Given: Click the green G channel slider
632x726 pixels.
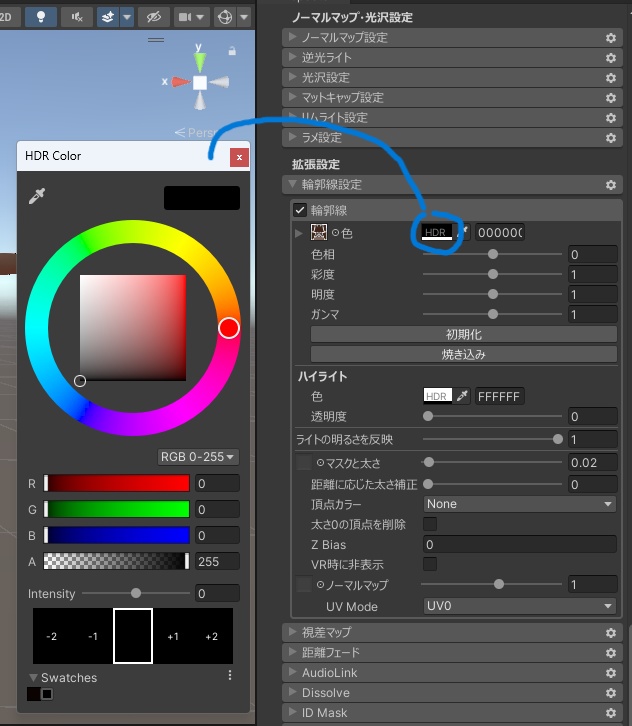Looking at the screenshot, I should click(117, 509).
